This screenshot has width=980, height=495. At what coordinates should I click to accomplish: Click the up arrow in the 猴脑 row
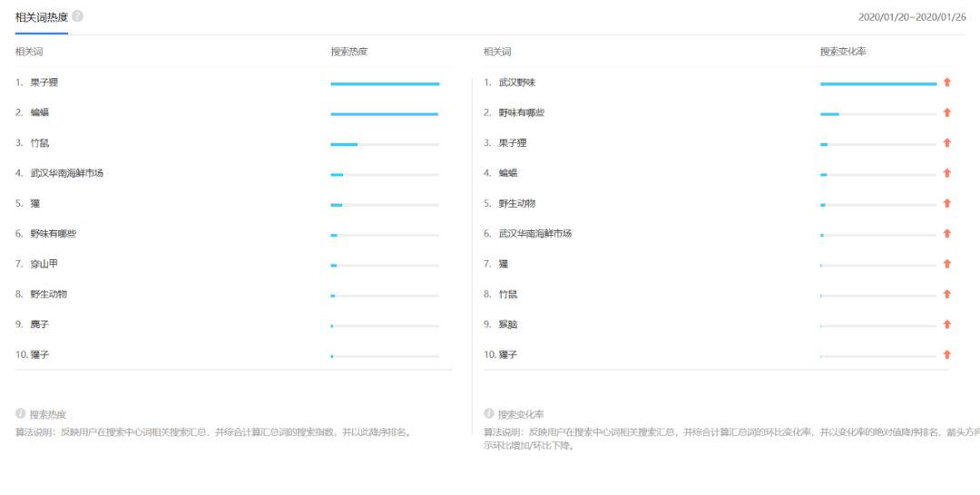pyautogui.click(x=946, y=324)
